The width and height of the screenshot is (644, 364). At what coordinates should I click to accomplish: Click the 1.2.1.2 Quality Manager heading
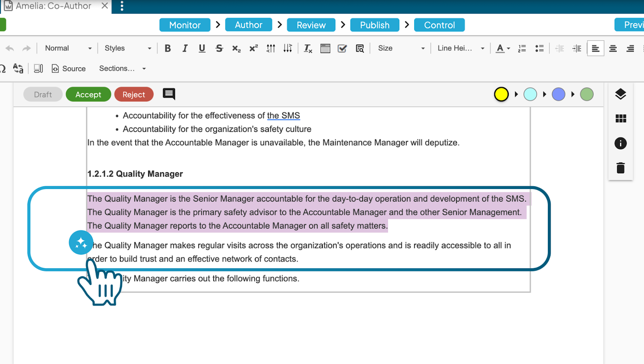tap(135, 174)
